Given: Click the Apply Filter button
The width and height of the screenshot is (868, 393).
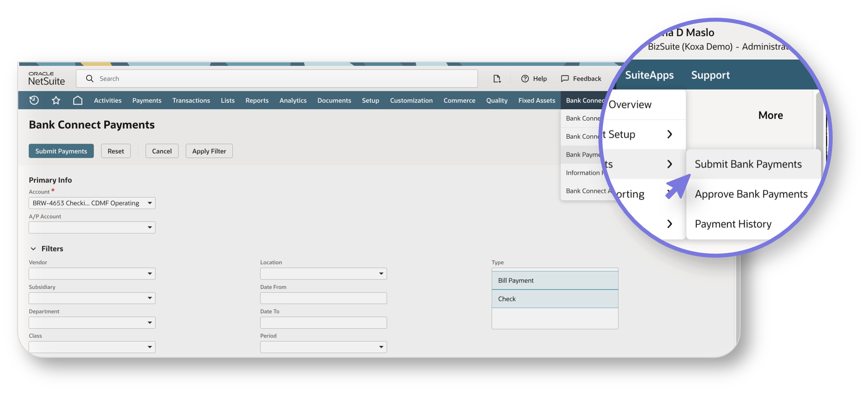Looking at the screenshot, I should 209,151.
